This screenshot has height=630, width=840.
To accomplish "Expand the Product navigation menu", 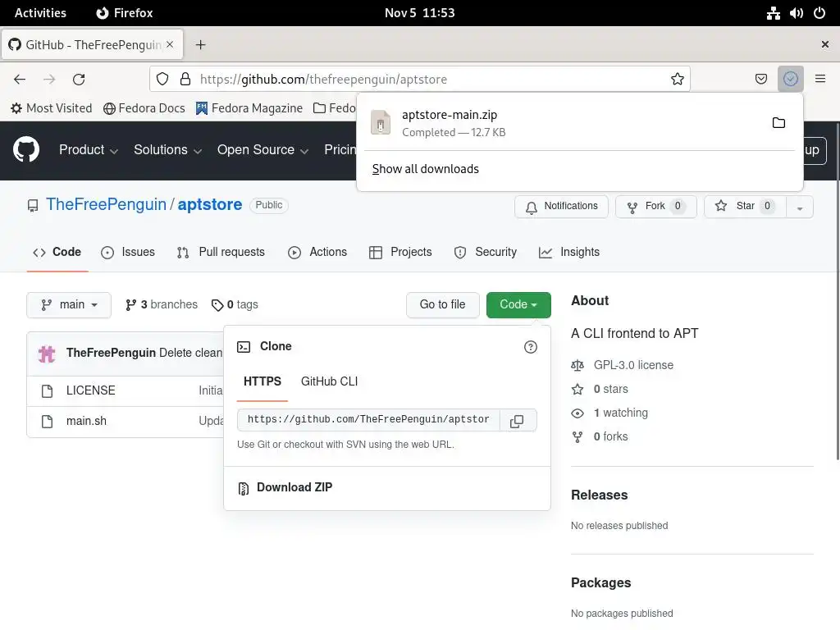I will pyautogui.click(x=89, y=150).
